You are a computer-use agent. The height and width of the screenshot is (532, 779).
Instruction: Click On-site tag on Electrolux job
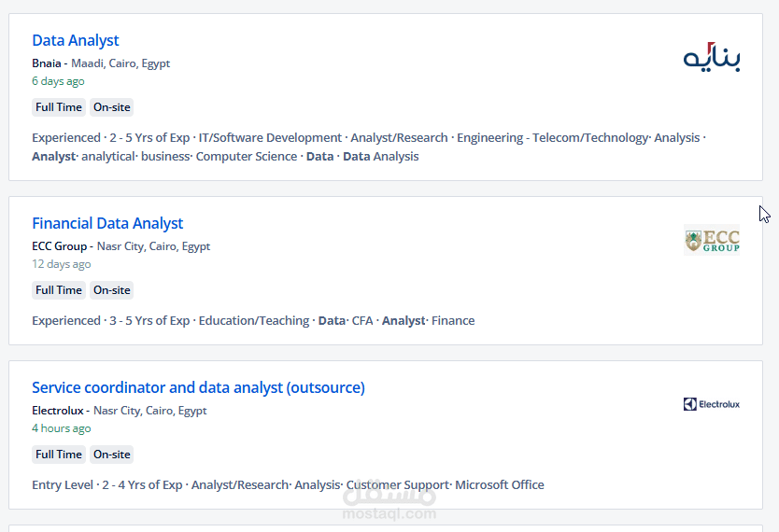112,455
